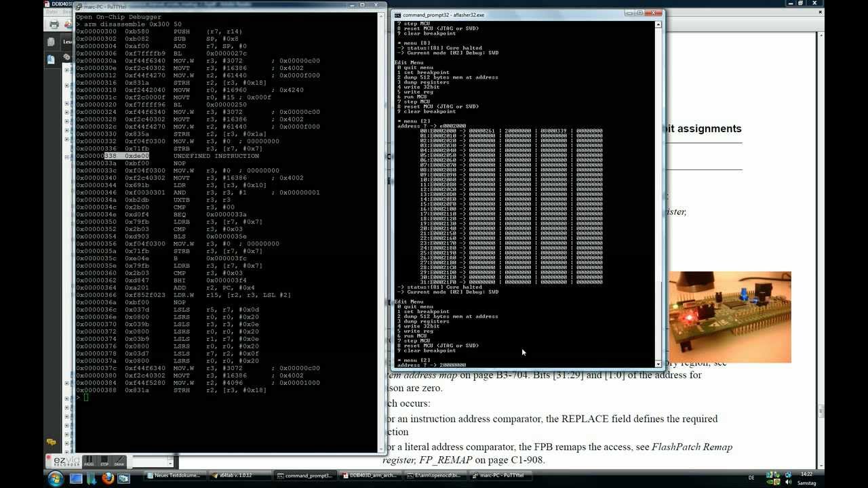
Task: Click the scroll down arrow in command_prompt32 window
Action: pos(658,364)
